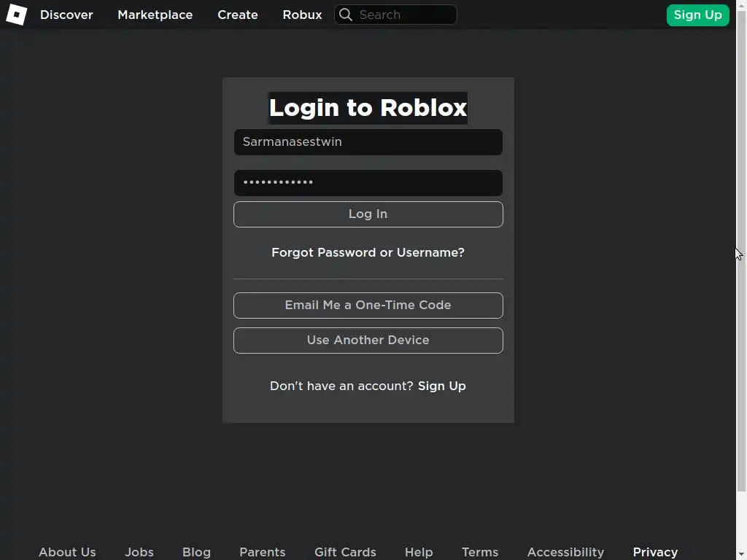Open the Help footer link
The height and width of the screenshot is (560, 747).
click(419, 552)
